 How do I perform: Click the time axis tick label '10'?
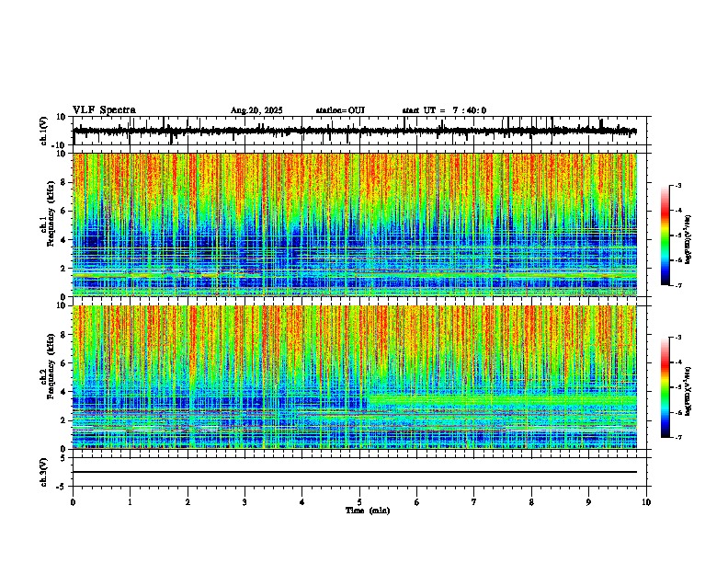[x=646, y=501]
